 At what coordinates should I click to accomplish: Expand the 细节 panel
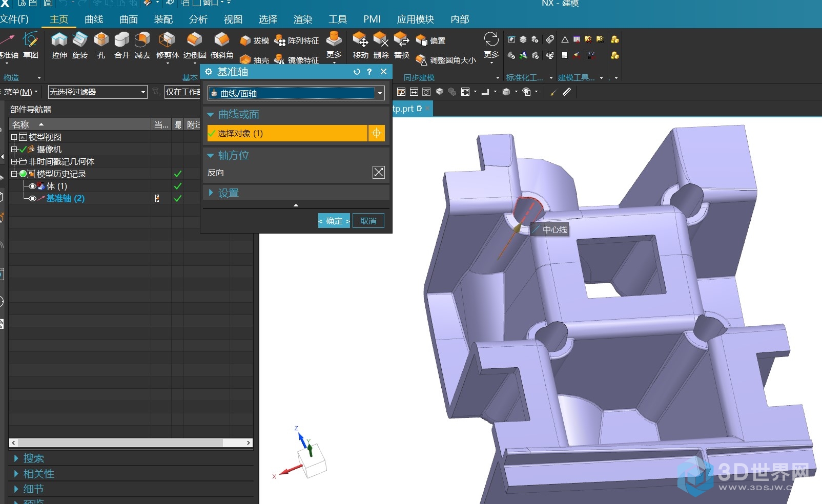pyautogui.click(x=16, y=489)
